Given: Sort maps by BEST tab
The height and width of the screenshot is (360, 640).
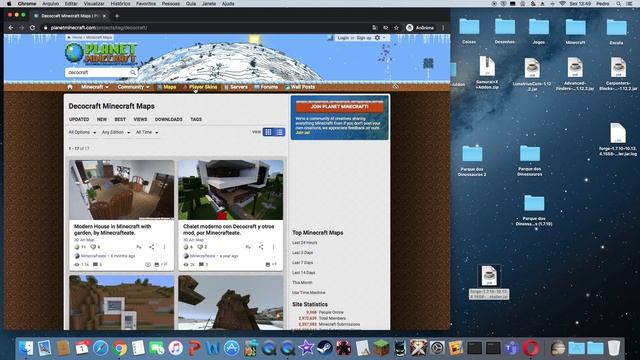Looking at the screenshot, I should click(120, 119).
